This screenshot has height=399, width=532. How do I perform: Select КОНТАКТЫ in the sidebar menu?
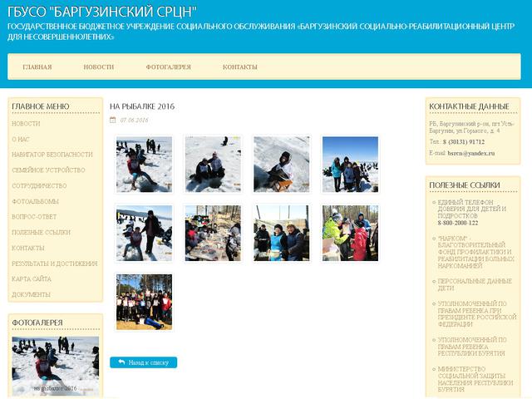pos(28,248)
